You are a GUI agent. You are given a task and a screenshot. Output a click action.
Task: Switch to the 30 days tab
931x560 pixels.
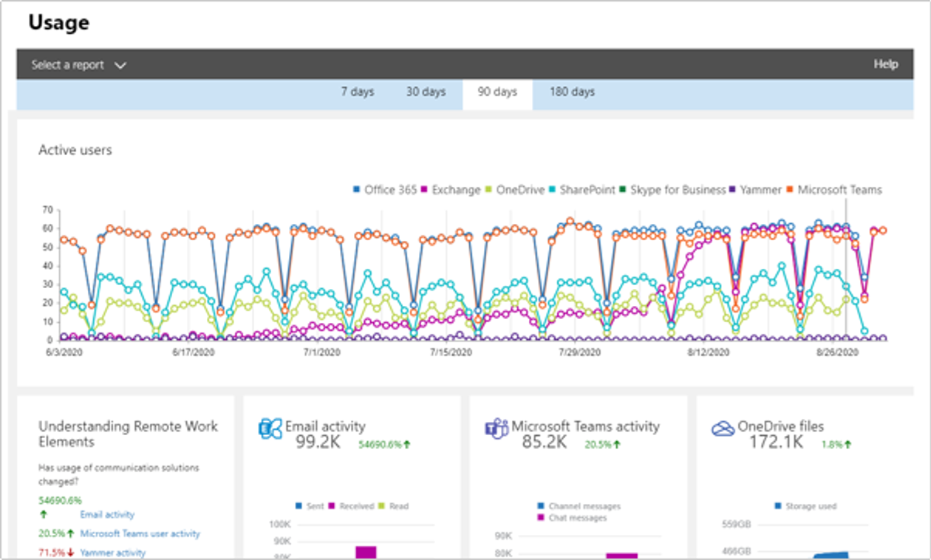pyautogui.click(x=426, y=92)
